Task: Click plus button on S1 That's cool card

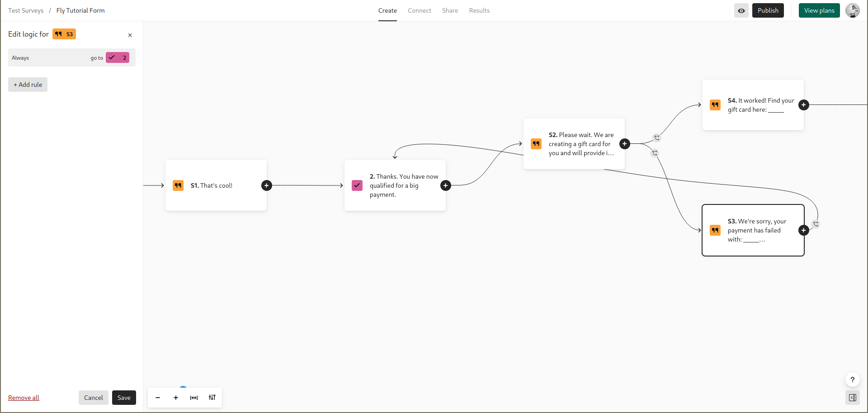Action: tap(267, 185)
